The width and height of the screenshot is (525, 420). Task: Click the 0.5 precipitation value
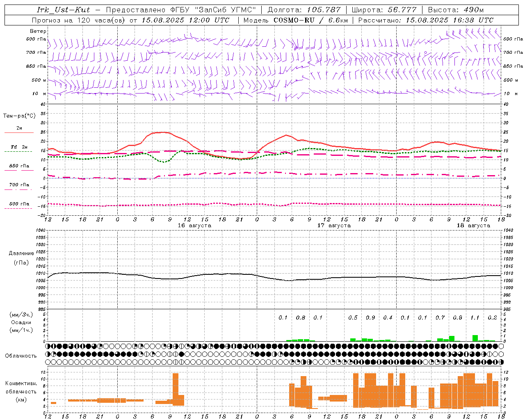pyautogui.click(x=353, y=318)
